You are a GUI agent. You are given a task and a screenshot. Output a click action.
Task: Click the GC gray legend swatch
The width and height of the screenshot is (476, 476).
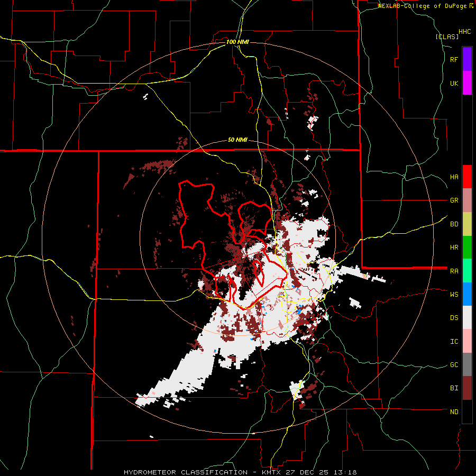(467, 364)
